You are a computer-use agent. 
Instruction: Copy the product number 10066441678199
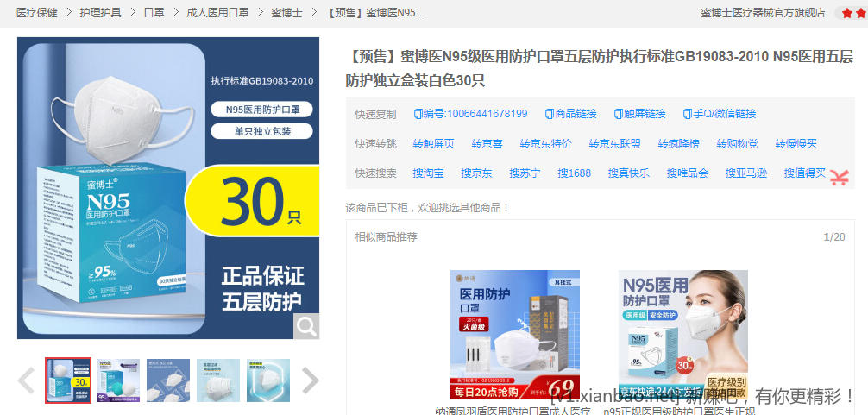pos(470,114)
